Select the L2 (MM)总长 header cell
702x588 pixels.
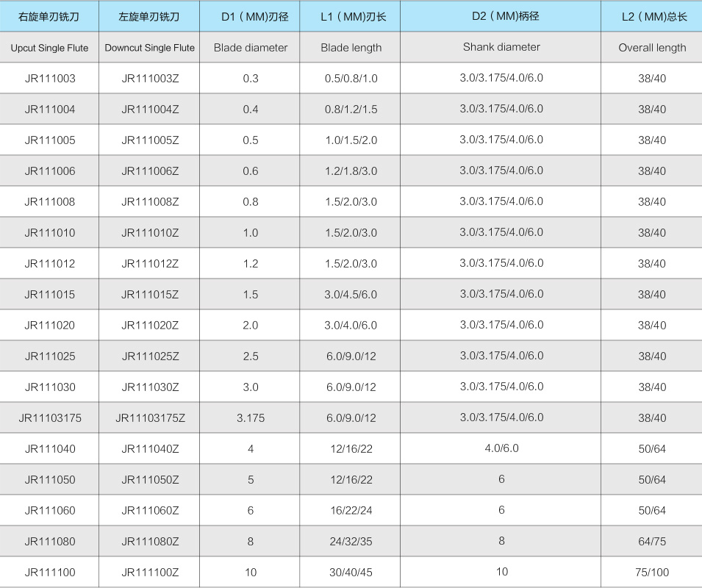point(651,16)
